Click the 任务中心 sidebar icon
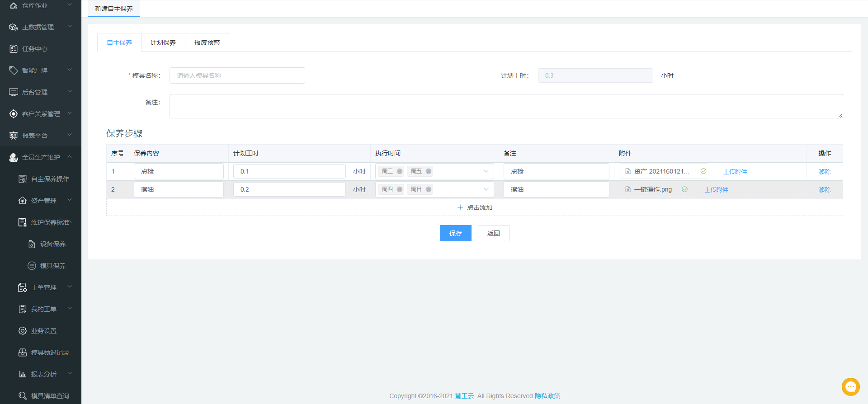 coord(14,49)
